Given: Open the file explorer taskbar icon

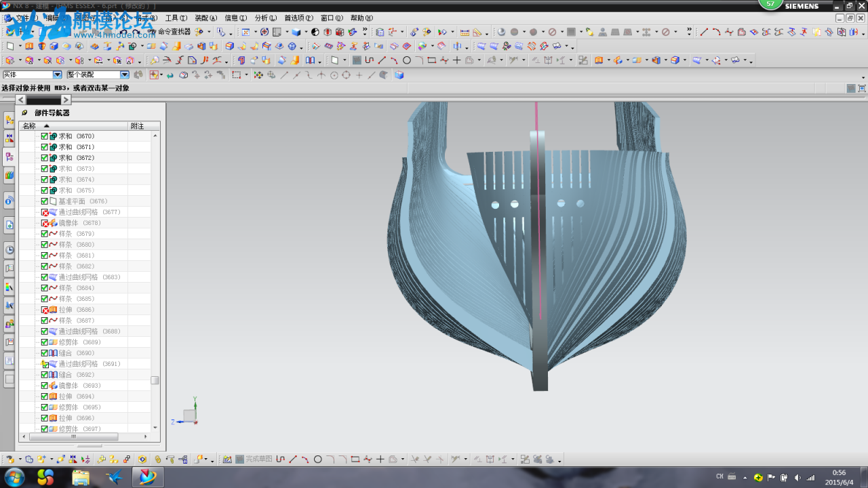Looking at the screenshot, I should click(81, 476).
